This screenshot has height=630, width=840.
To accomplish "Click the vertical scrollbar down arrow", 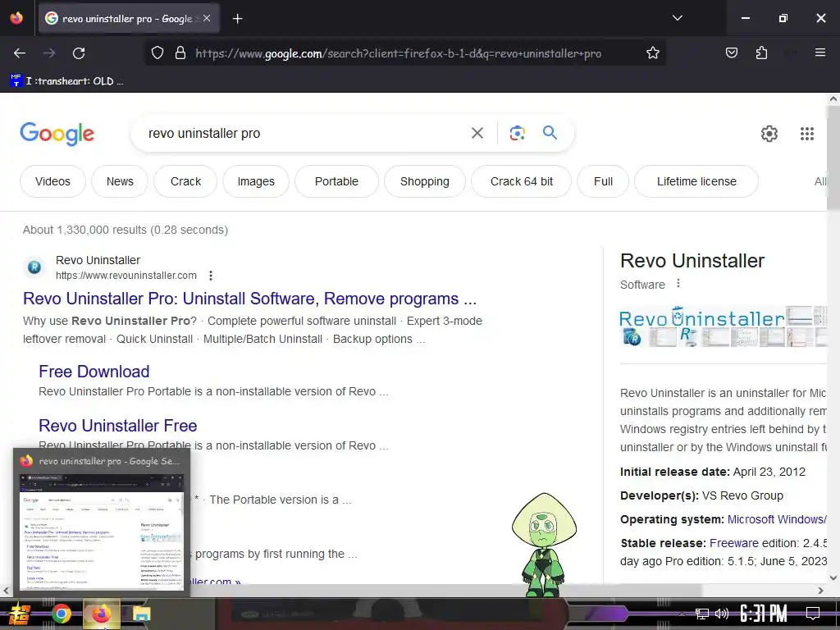I will click(x=833, y=578).
